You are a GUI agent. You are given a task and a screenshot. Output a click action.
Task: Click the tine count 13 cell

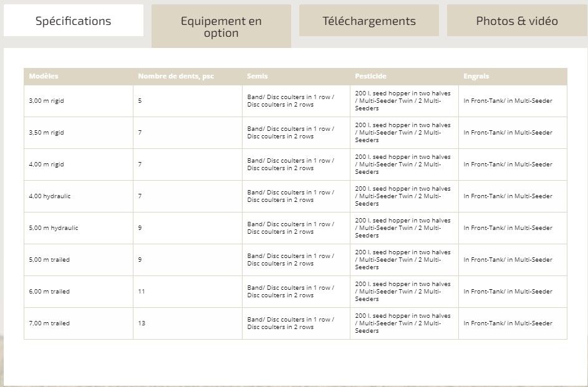[142, 323]
